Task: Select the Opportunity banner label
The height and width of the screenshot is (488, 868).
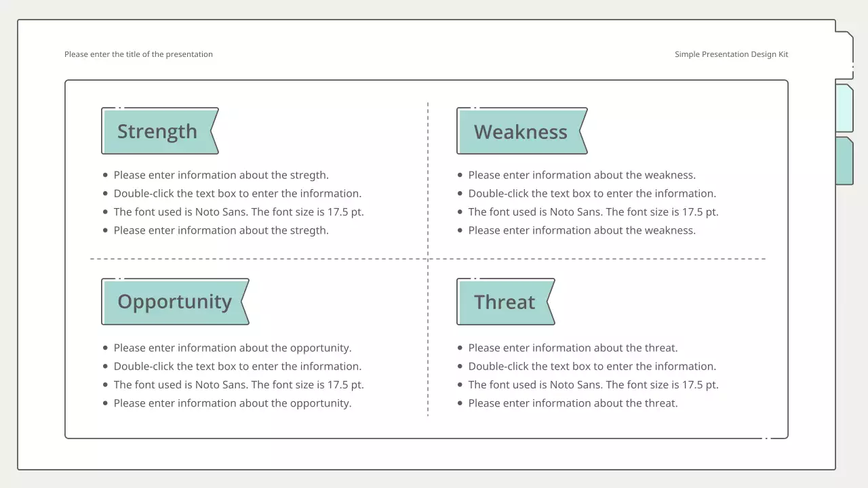Action: (174, 302)
